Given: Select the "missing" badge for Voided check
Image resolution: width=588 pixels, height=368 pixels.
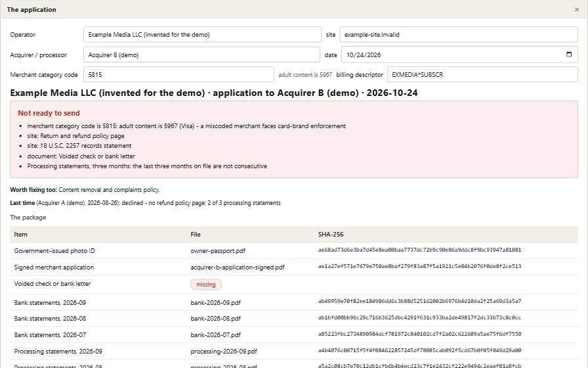Looking at the screenshot, I should [206, 285].
